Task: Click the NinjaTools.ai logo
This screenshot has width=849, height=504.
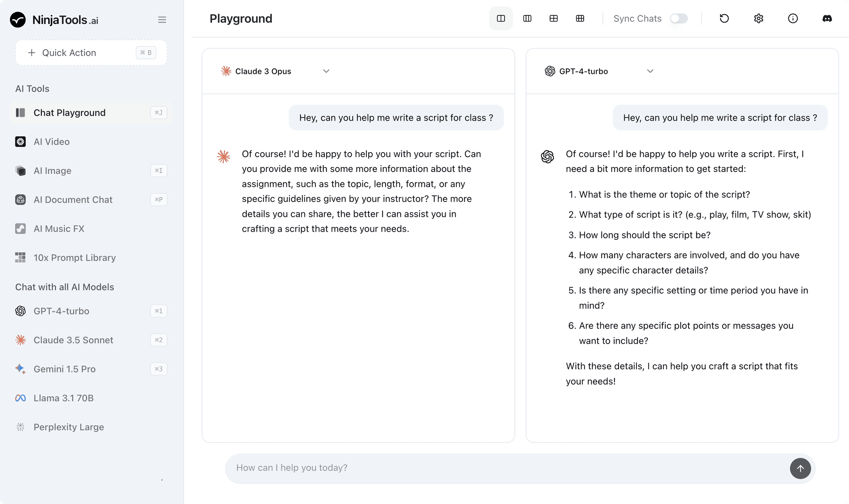Action: pyautogui.click(x=54, y=19)
